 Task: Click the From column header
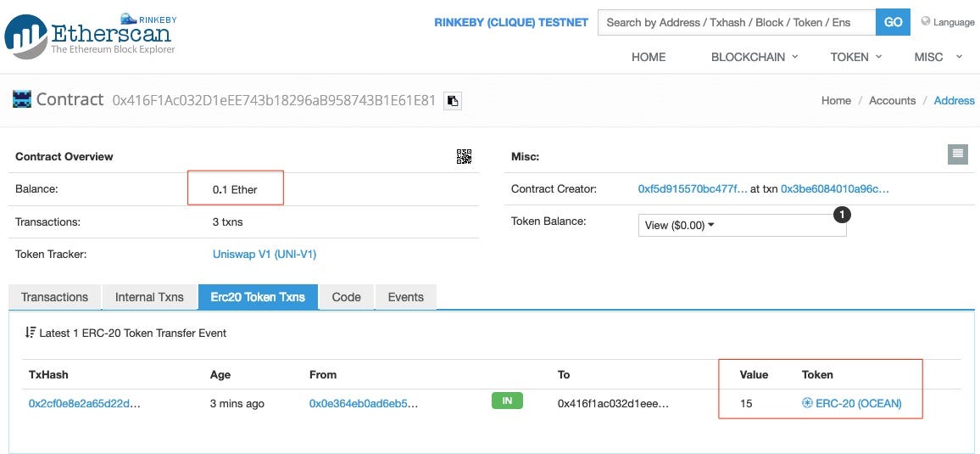[x=323, y=374]
